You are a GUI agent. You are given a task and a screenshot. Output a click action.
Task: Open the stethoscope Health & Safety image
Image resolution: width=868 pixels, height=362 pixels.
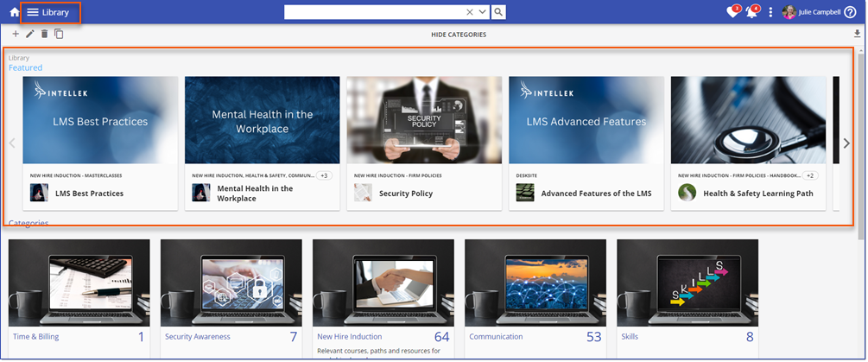coord(749,120)
